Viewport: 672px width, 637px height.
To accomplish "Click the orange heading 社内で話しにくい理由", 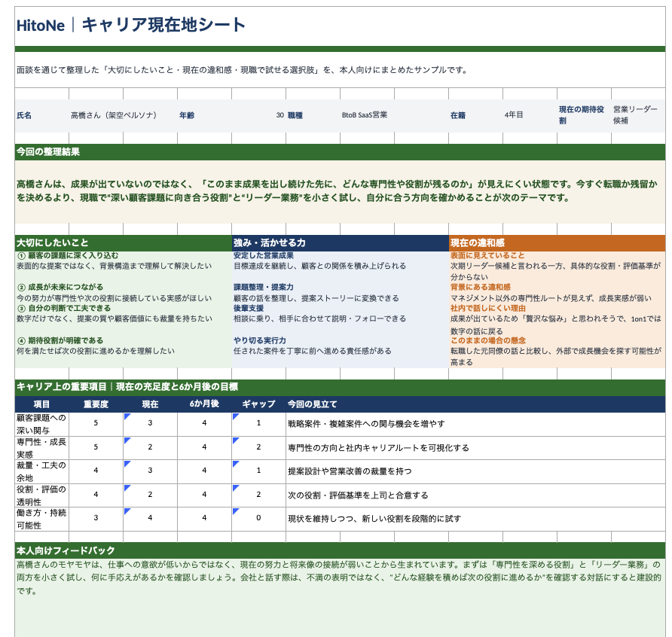I will click(487, 308).
